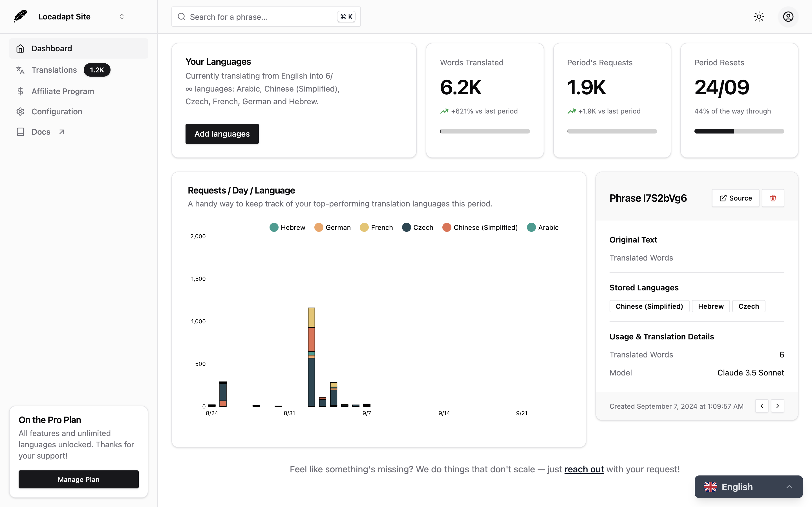
Task: Click the UK flag icon
Action: click(710, 486)
